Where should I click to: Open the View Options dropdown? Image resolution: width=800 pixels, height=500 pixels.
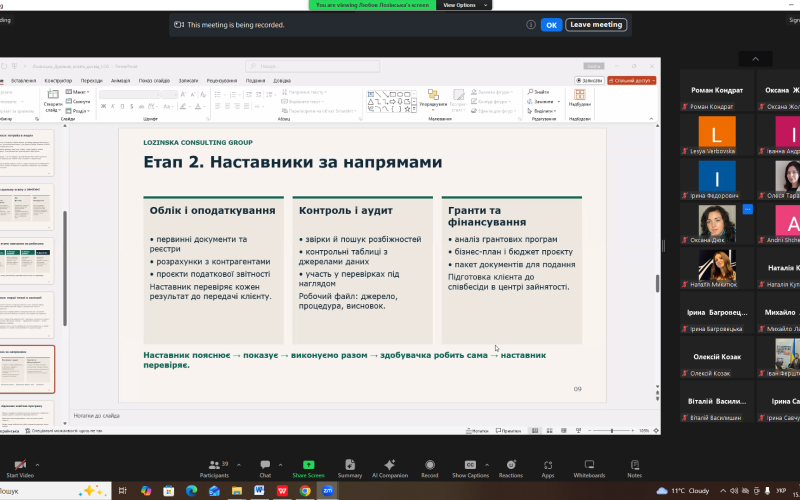[x=464, y=5]
